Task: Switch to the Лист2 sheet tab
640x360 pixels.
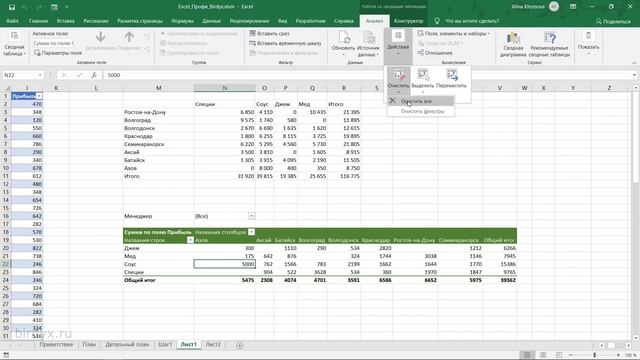Action: [213, 344]
